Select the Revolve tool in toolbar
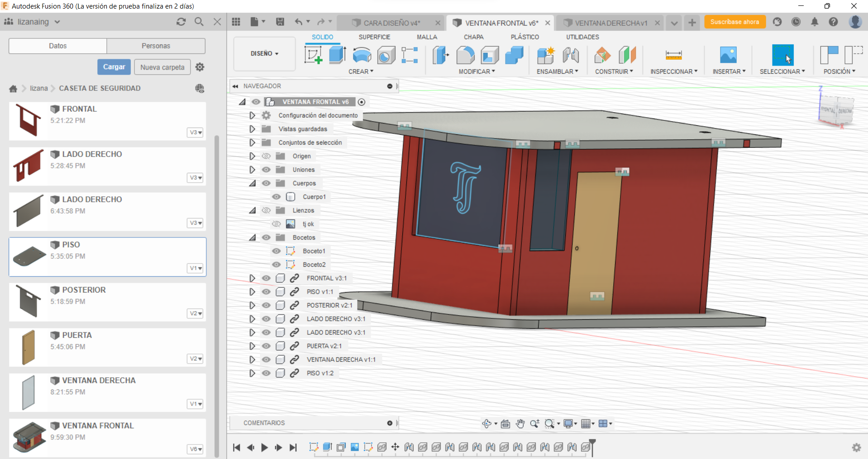The width and height of the screenshot is (868, 459). [x=362, y=55]
